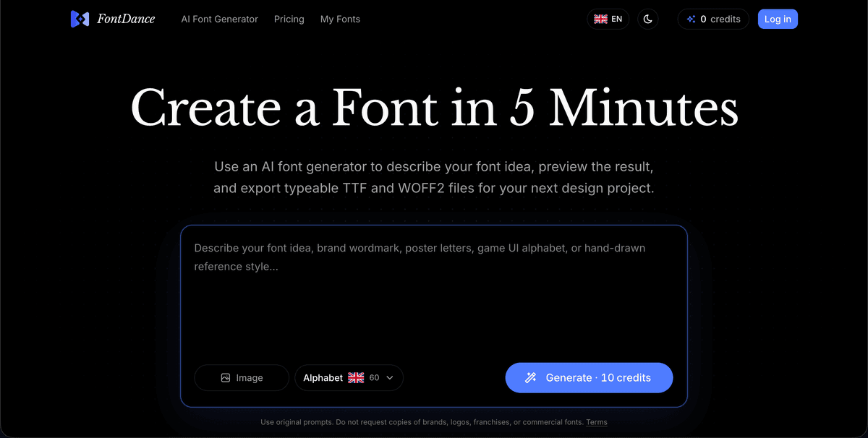This screenshot has height=438, width=868.
Task: Toggle dark mode moon icon
Action: pyautogui.click(x=648, y=20)
